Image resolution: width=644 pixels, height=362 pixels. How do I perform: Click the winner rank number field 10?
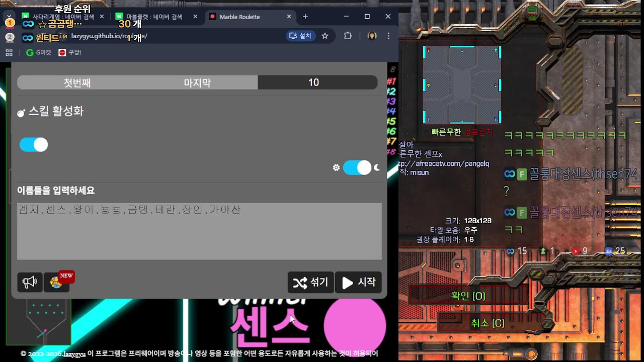pyautogui.click(x=317, y=82)
